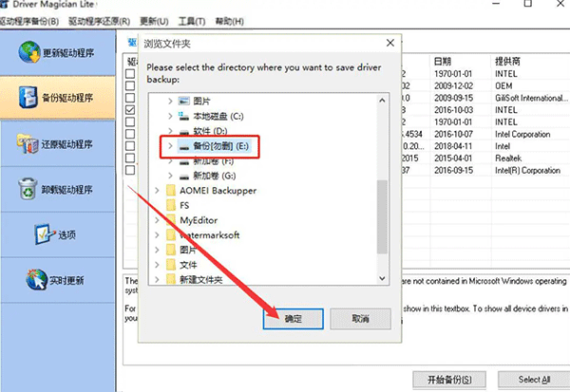Open the 驱动程序还原(R) menu
The image size is (570, 392).
coord(99,22)
